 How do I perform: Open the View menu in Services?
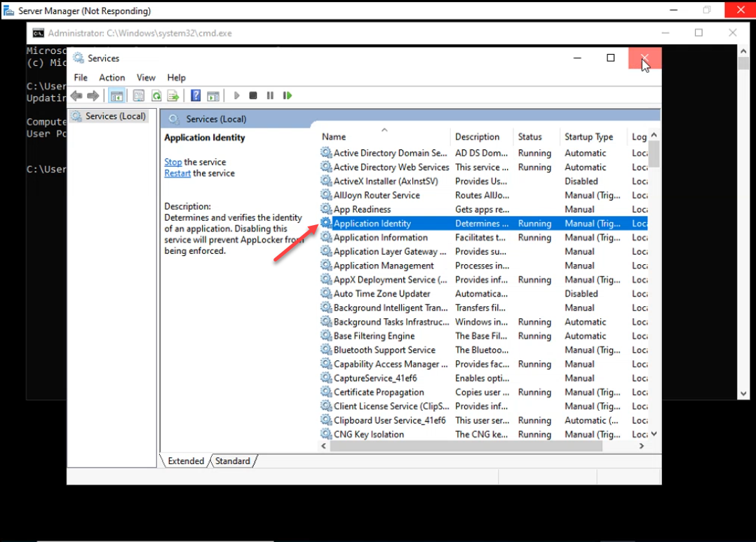146,78
